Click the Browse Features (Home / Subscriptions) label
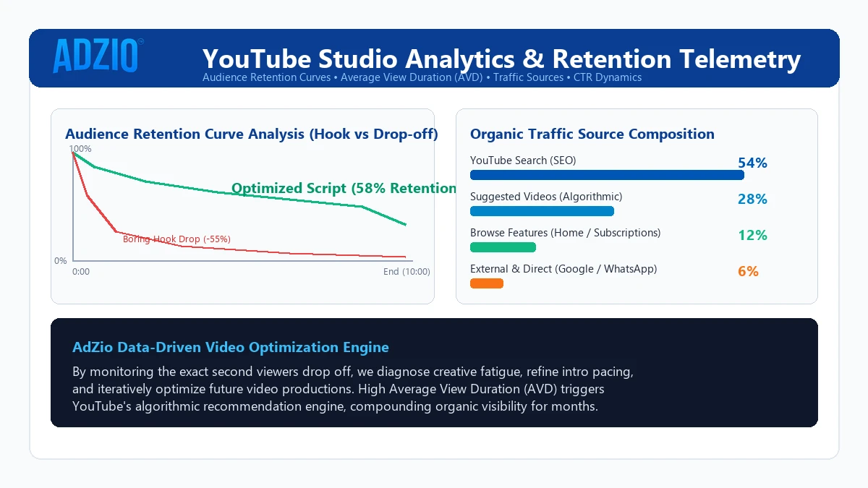Image resolution: width=868 pixels, height=488 pixels. click(566, 233)
